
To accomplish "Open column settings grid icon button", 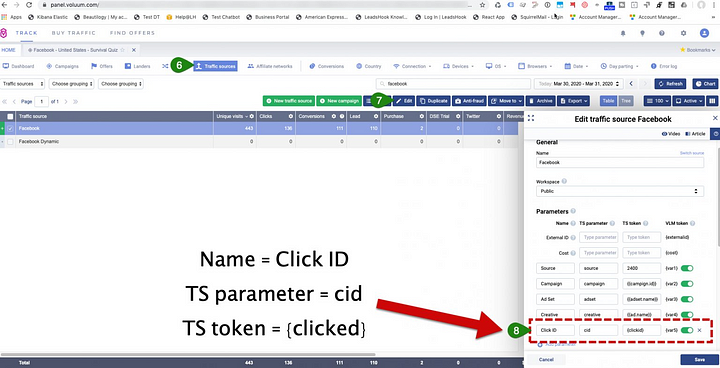I will coord(712,101).
